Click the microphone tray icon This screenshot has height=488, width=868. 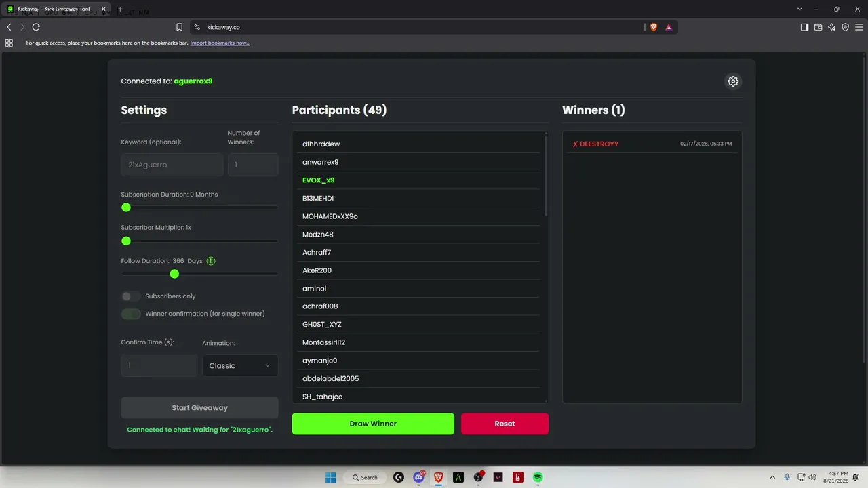pos(787,477)
